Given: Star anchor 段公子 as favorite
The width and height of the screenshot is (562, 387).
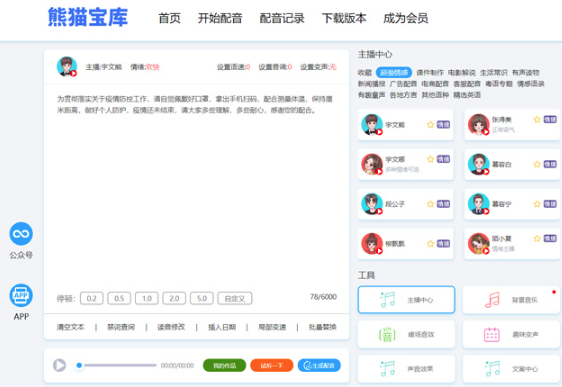Looking at the screenshot, I should coord(430,204).
